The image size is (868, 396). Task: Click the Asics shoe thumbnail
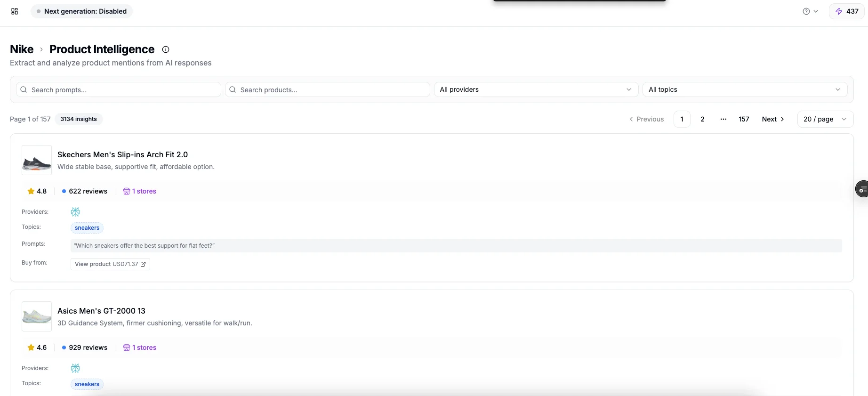point(37,316)
